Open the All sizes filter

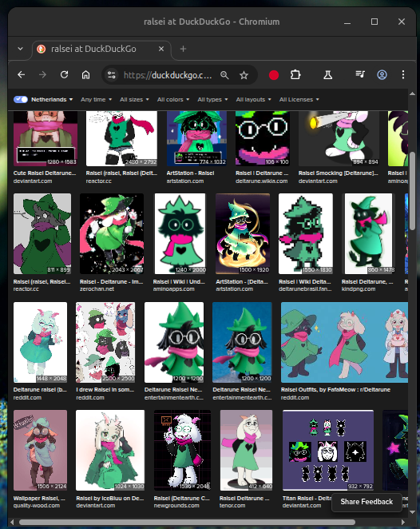[x=134, y=100]
